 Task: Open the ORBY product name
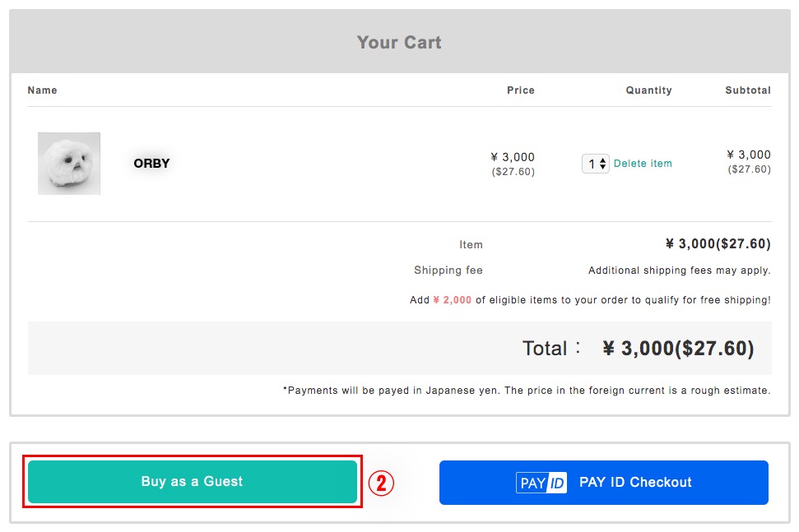coord(151,164)
